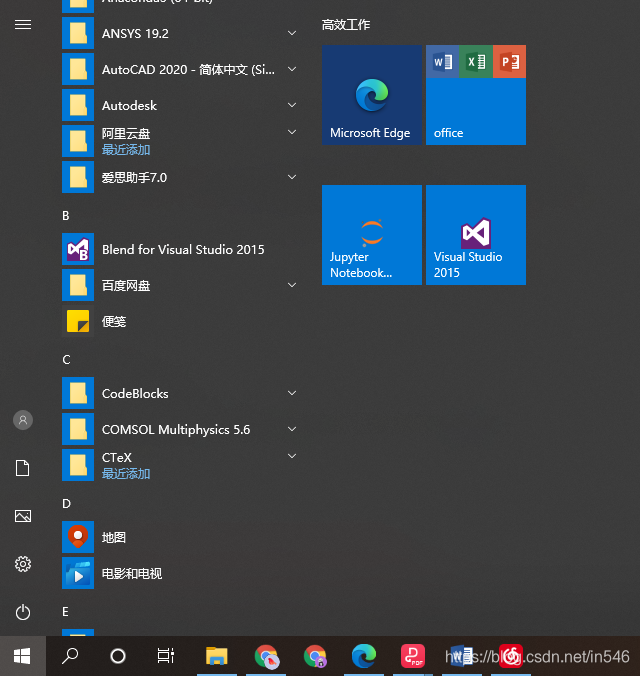This screenshot has height=676, width=640.
Task: Expand the 爱思助手7.0 folder chevron
Action: pos(292,177)
